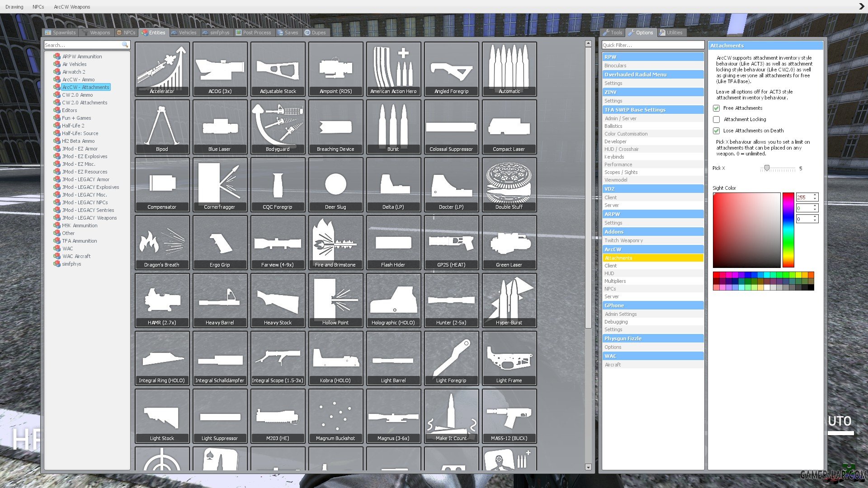
Task: Select the Blue Laser icon
Action: point(220,127)
